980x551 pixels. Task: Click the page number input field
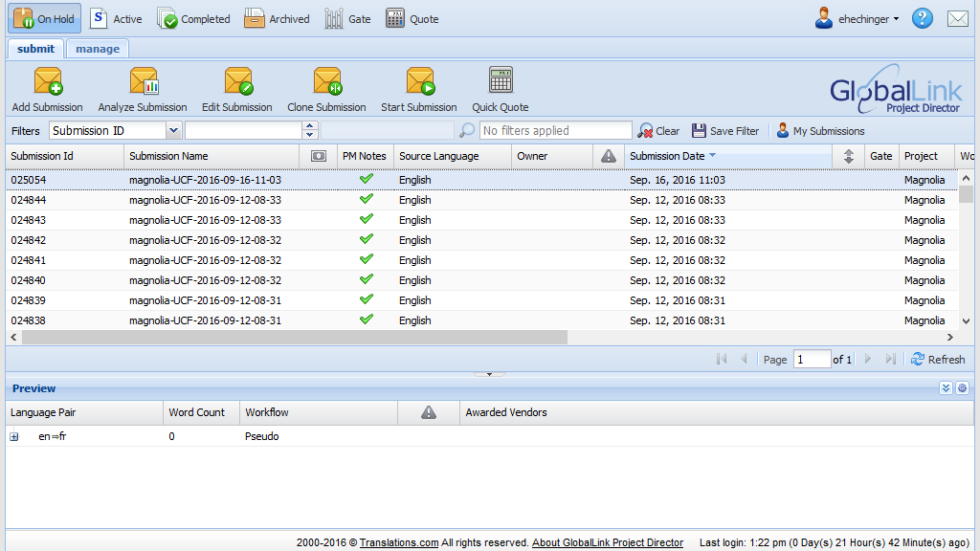pos(812,360)
